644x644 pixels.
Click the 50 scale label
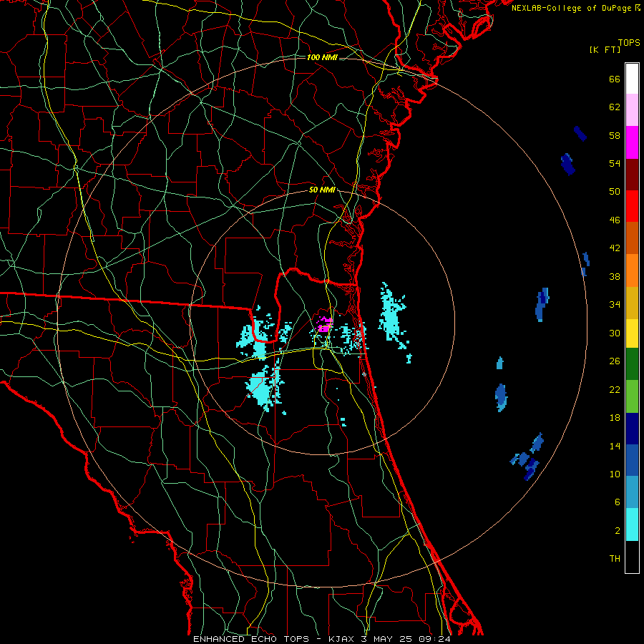point(615,191)
